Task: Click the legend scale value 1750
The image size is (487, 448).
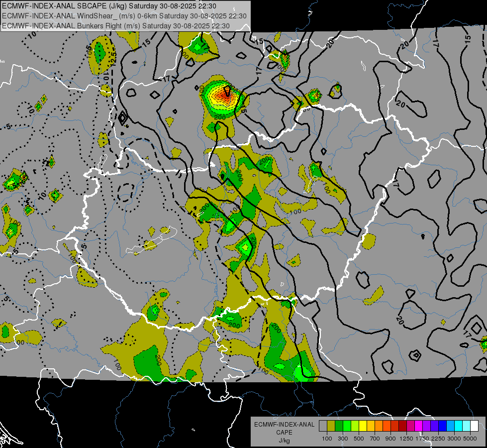Action: coord(422,439)
